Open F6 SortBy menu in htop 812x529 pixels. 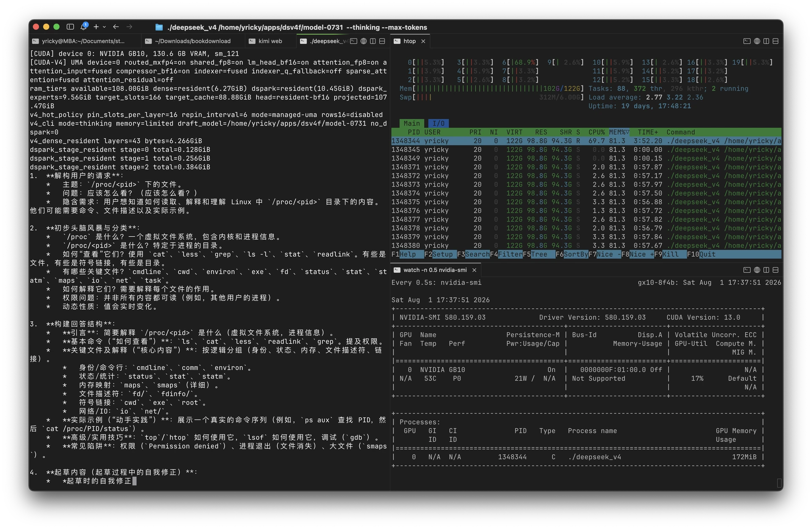point(571,254)
